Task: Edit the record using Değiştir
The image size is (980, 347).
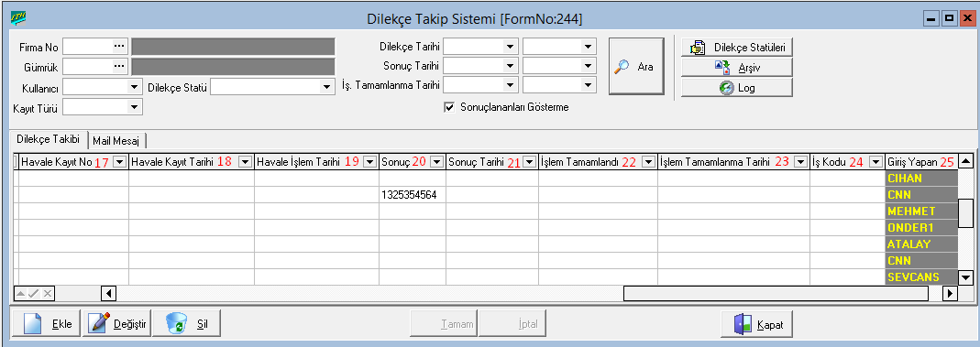Action: (116, 324)
